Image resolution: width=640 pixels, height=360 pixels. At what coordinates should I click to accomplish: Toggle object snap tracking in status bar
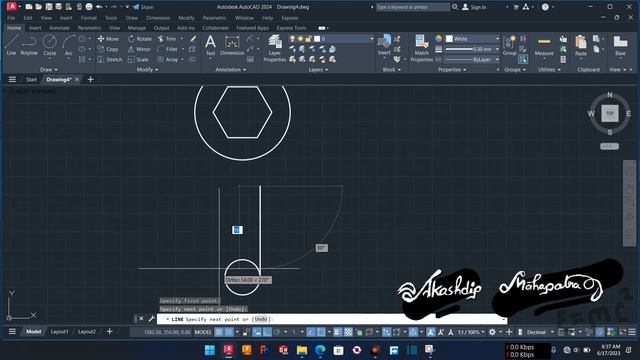tap(311, 332)
